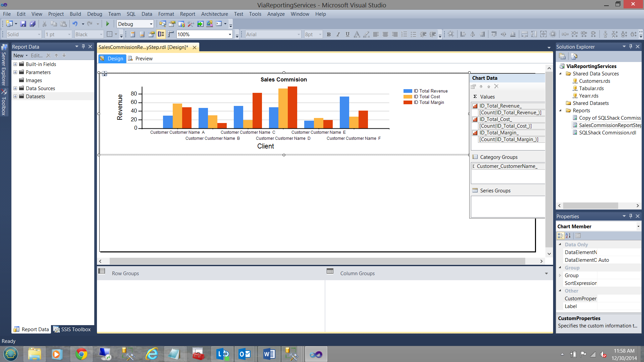This screenshot has height=362, width=644.
Task: Open Chrome from the taskbar
Action: (x=81, y=354)
